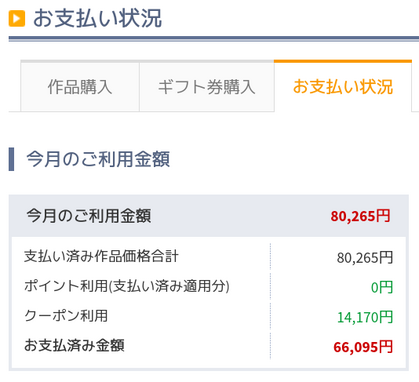Image resolution: width=419 pixels, height=382 pixels.
Task: Click the green 0円 points value
Action: (x=382, y=287)
